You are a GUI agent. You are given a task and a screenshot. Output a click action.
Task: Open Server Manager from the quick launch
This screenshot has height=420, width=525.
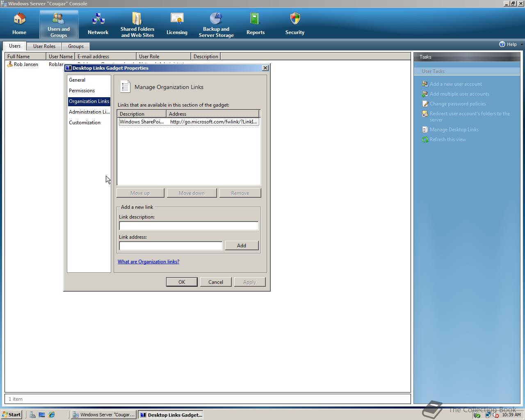coord(32,415)
